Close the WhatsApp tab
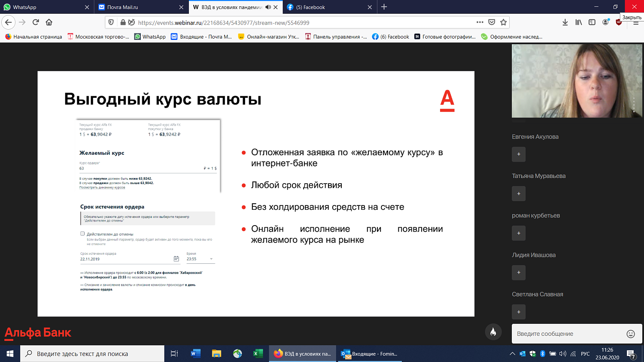The width and height of the screenshot is (644, 362). [87, 7]
